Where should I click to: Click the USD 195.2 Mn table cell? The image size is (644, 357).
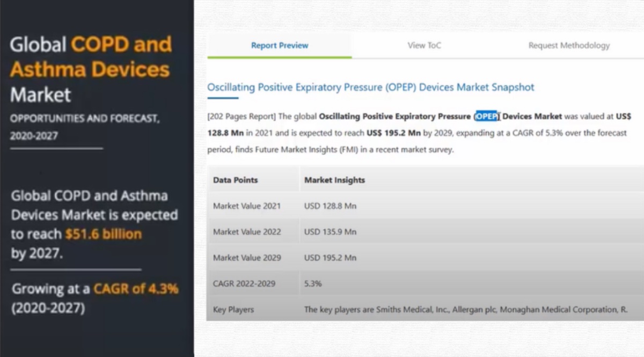(x=330, y=258)
